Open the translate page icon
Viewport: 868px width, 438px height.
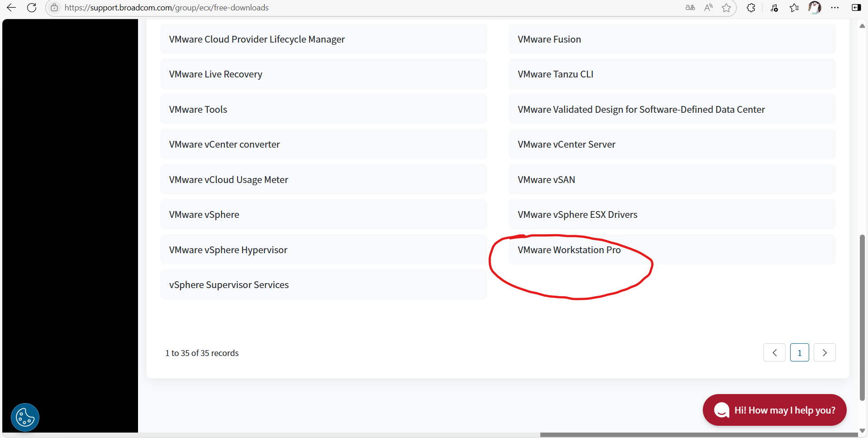[x=690, y=8]
